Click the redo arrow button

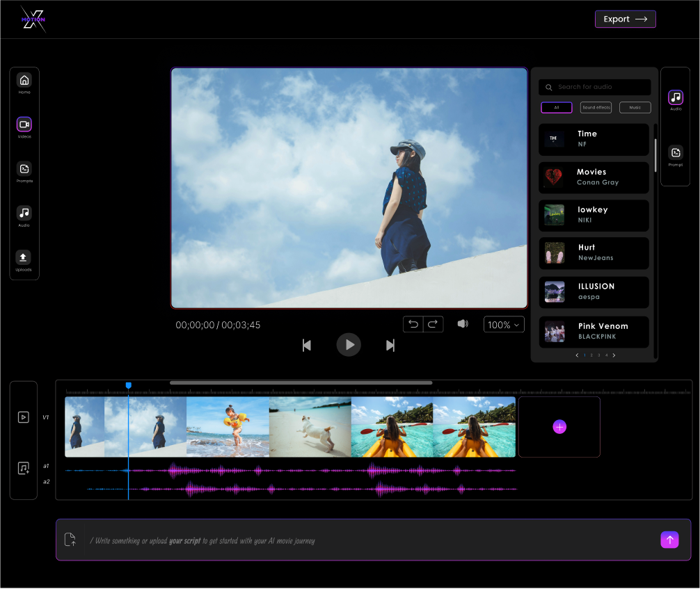pos(433,324)
